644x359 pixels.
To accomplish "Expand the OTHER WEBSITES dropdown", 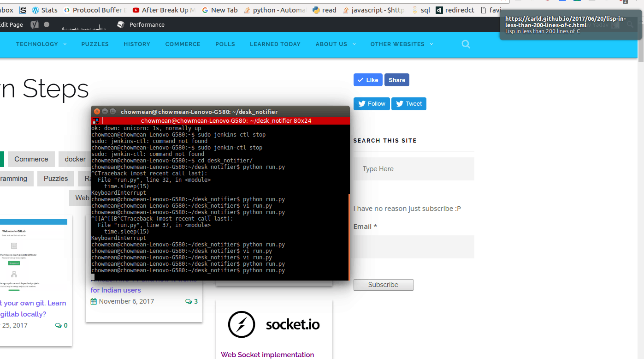I will [401, 44].
